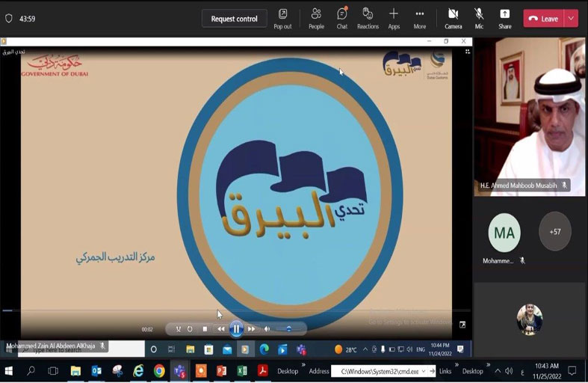The image size is (588, 383).
Task: Open the meeting Chat panel
Action: point(341,18)
